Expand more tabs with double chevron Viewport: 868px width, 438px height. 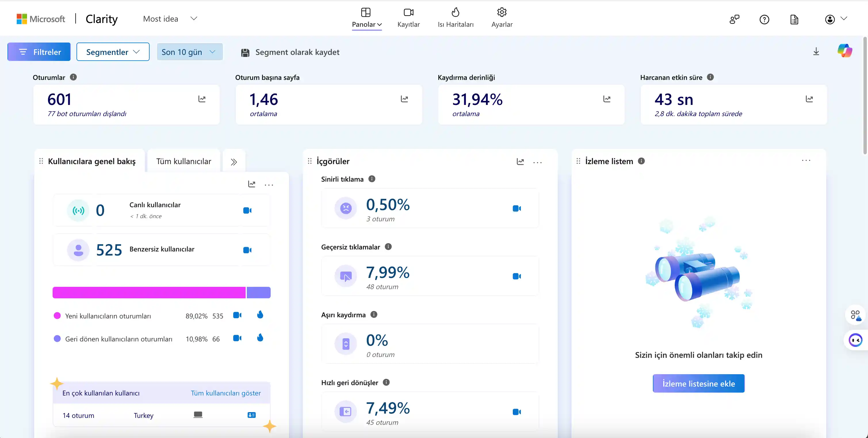coord(234,162)
